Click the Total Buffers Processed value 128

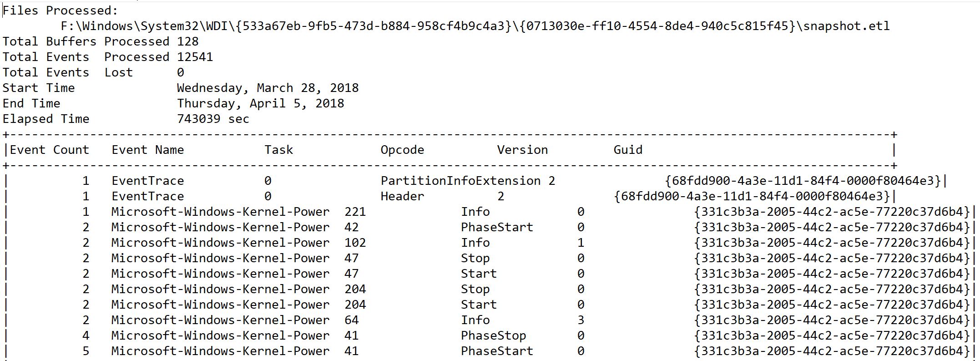tap(187, 41)
